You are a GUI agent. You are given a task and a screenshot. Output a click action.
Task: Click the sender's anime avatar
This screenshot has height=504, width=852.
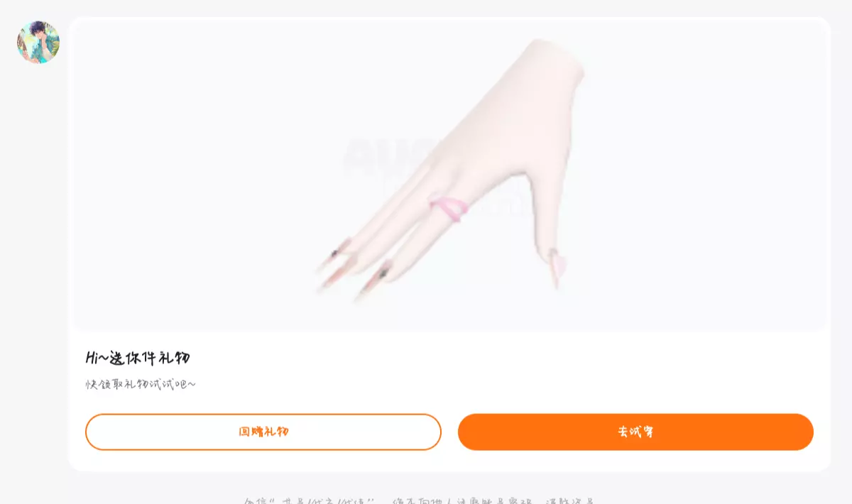(38, 42)
